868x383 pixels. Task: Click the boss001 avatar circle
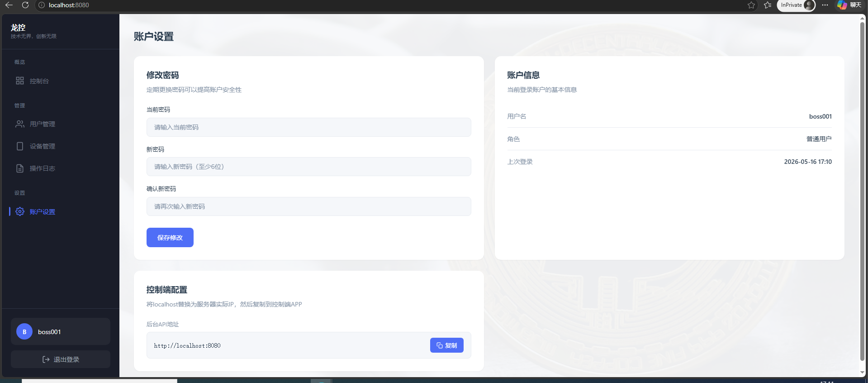click(24, 332)
